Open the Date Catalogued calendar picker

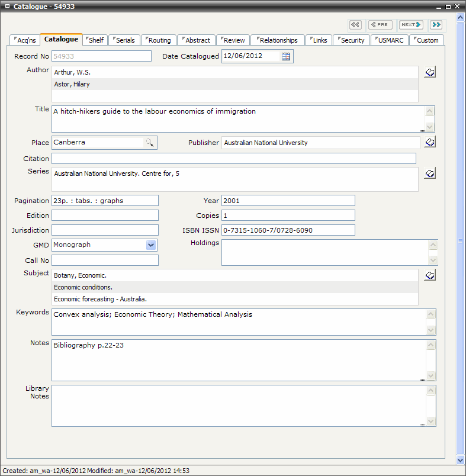click(x=286, y=56)
